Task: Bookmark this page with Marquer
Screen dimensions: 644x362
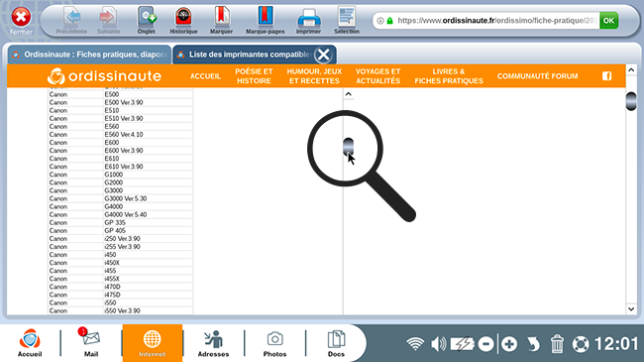Action: (221, 20)
